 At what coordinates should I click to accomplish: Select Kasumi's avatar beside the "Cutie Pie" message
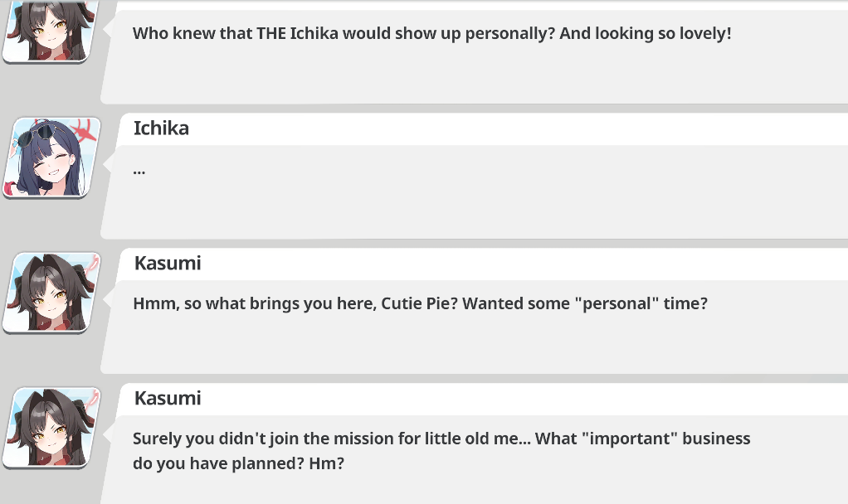[51, 293]
